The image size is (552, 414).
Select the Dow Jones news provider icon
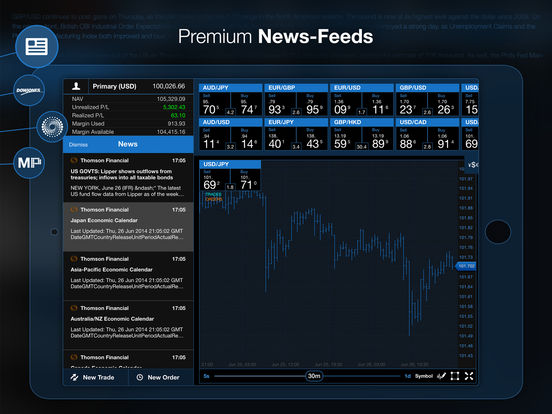pos(29,90)
